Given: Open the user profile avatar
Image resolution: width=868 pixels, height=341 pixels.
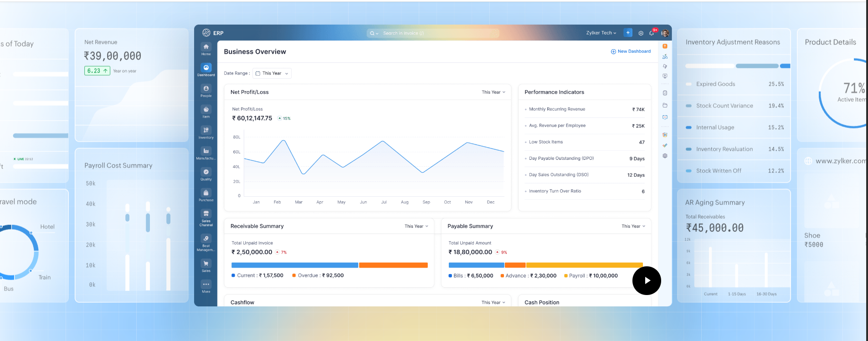Looking at the screenshot, I should click(x=665, y=33).
